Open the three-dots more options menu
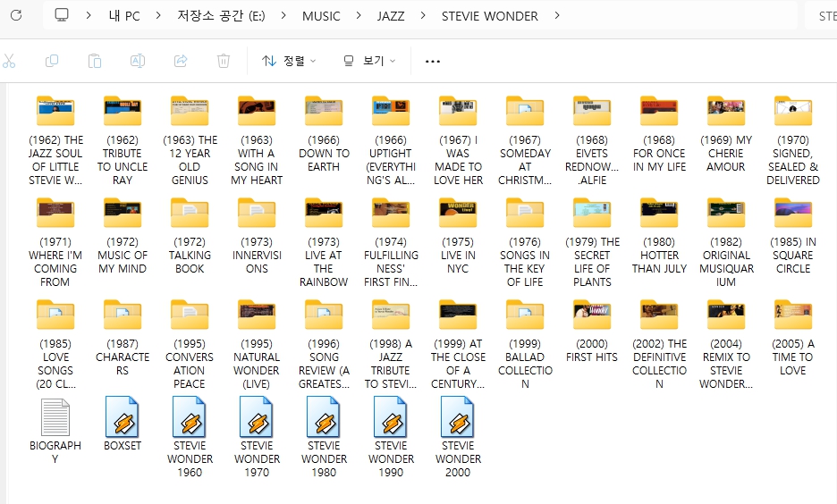Image resolution: width=837 pixels, height=504 pixels. click(433, 61)
